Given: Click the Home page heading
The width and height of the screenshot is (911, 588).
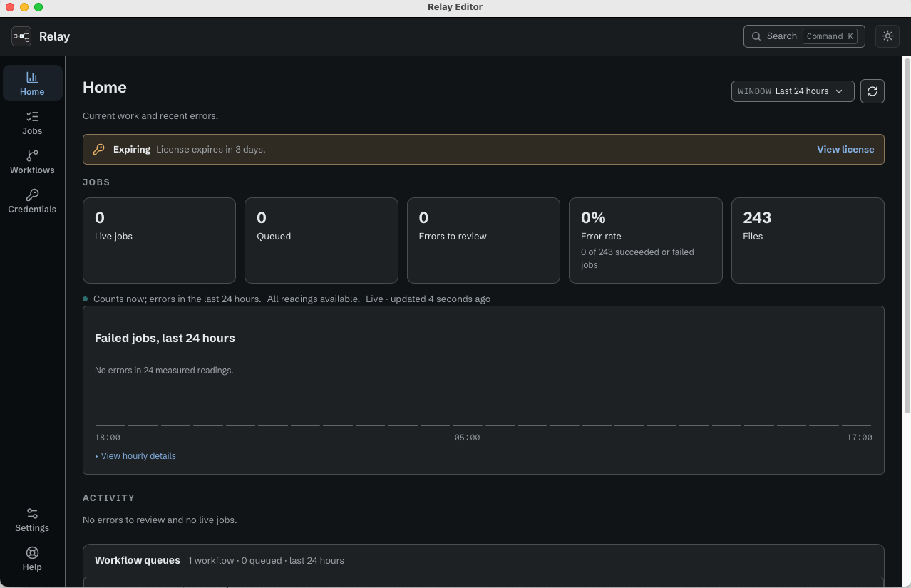Looking at the screenshot, I should click(105, 87).
